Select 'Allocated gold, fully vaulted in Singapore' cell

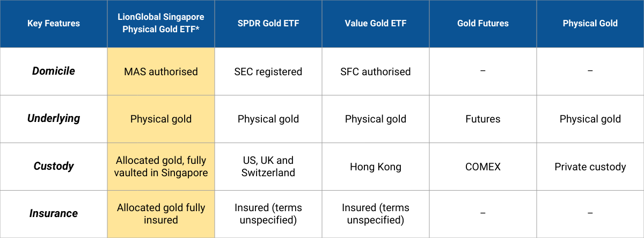point(161,167)
